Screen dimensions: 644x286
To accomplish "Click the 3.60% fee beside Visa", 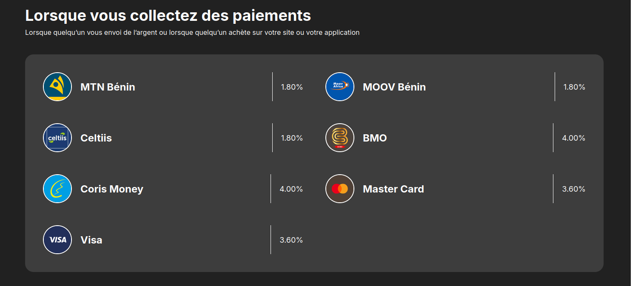I will (x=291, y=240).
